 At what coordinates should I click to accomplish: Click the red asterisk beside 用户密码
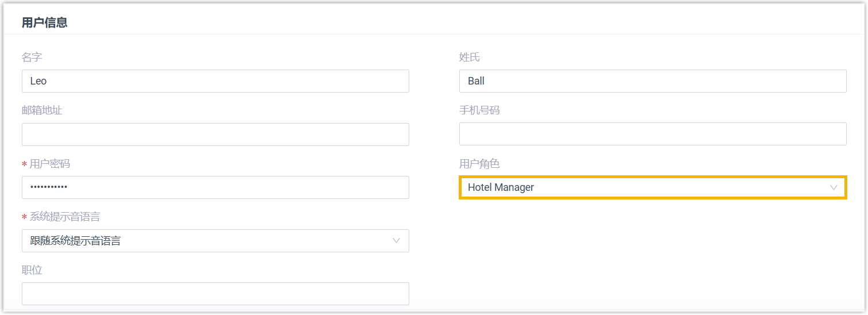click(x=24, y=164)
